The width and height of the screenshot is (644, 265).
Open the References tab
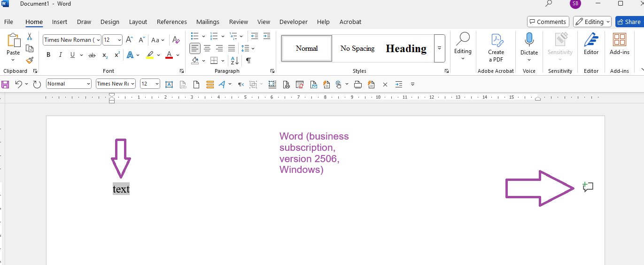click(172, 22)
